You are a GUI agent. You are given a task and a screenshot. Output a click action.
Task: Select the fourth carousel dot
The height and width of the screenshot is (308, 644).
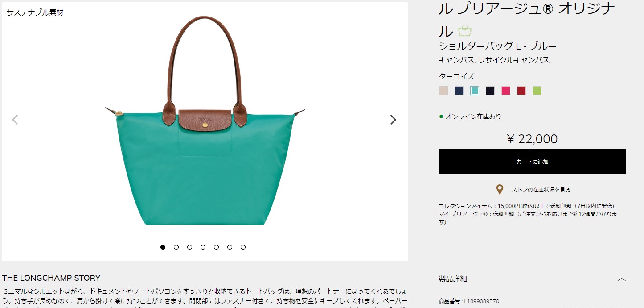tap(203, 247)
